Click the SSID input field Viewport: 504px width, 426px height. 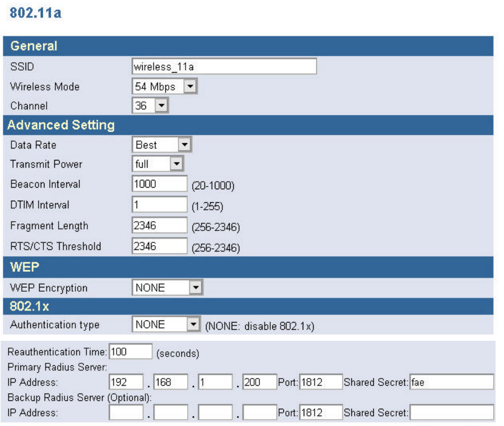[224, 66]
